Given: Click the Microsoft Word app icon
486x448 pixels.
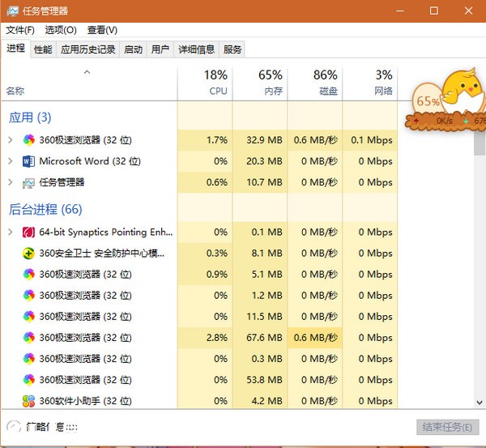Looking at the screenshot, I should point(29,161).
